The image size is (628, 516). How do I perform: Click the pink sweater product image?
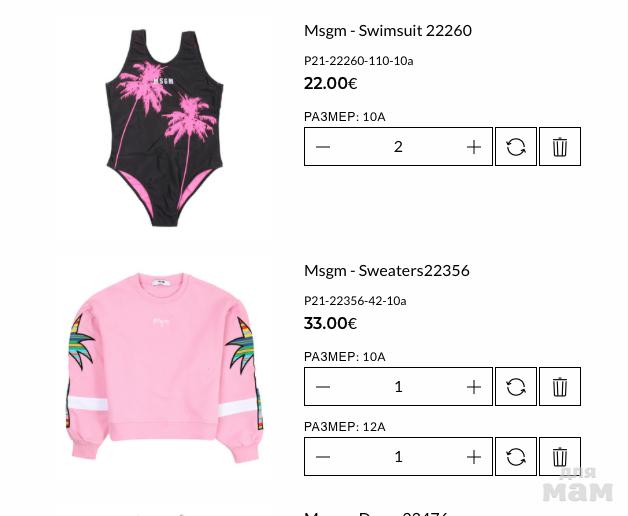pyautogui.click(x=164, y=368)
